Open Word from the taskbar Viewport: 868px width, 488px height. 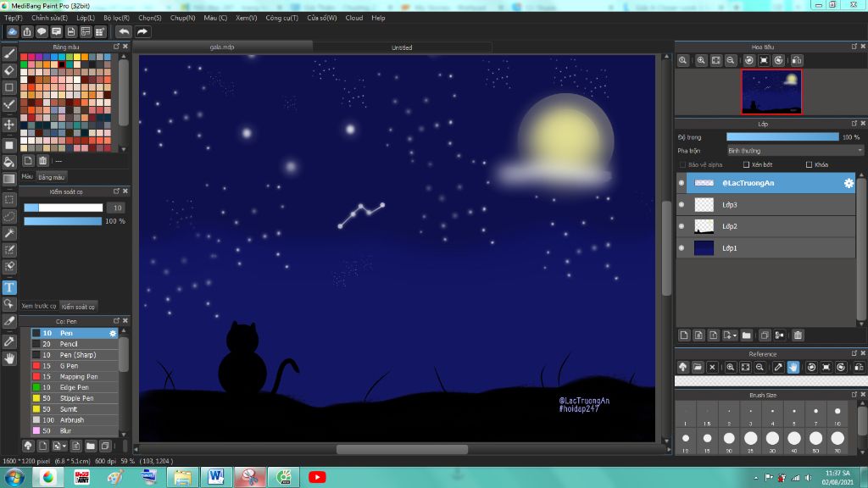coord(216,477)
